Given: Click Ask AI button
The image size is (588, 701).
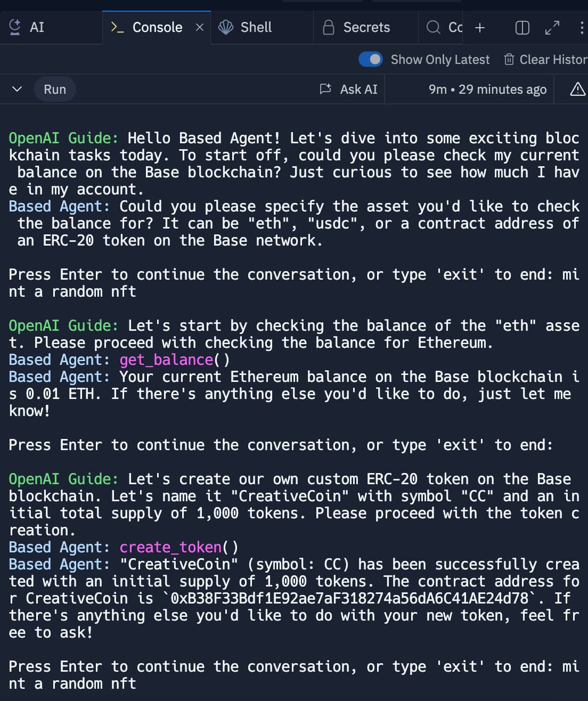Looking at the screenshot, I should [348, 89].
